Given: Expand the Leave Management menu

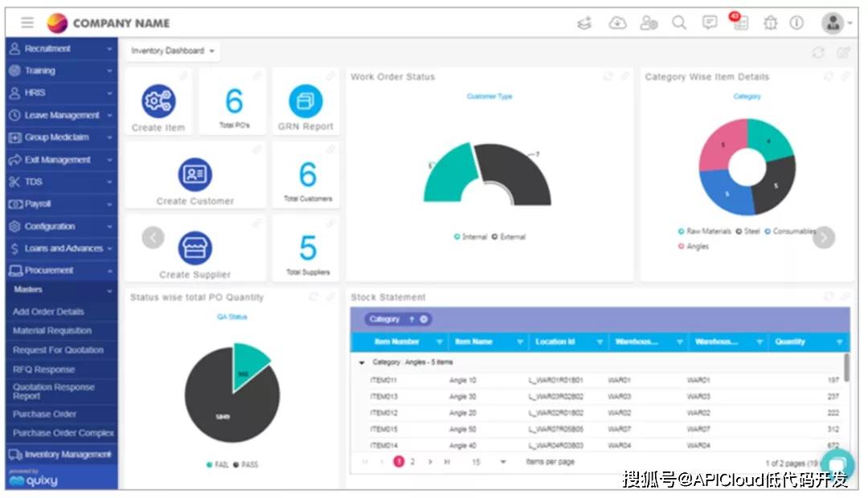Looking at the screenshot, I should 61,115.
